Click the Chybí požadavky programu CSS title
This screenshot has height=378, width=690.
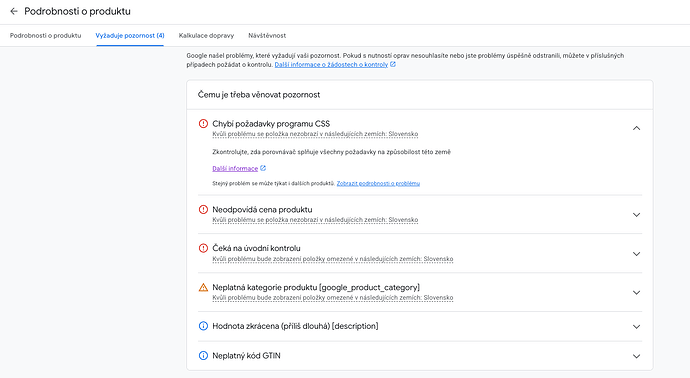(271, 124)
